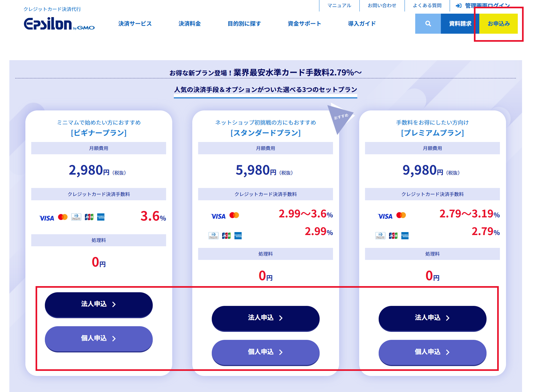Open the 導入ガイド navigation item

pyautogui.click(x=362, y=24)
